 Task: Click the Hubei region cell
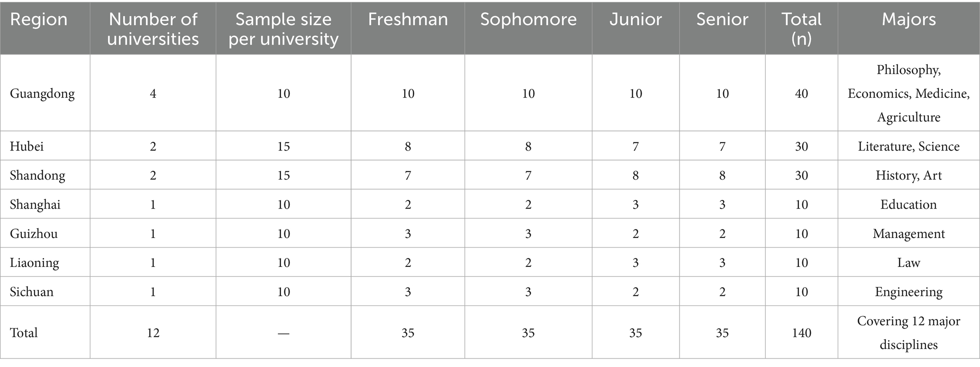point(27,146)
